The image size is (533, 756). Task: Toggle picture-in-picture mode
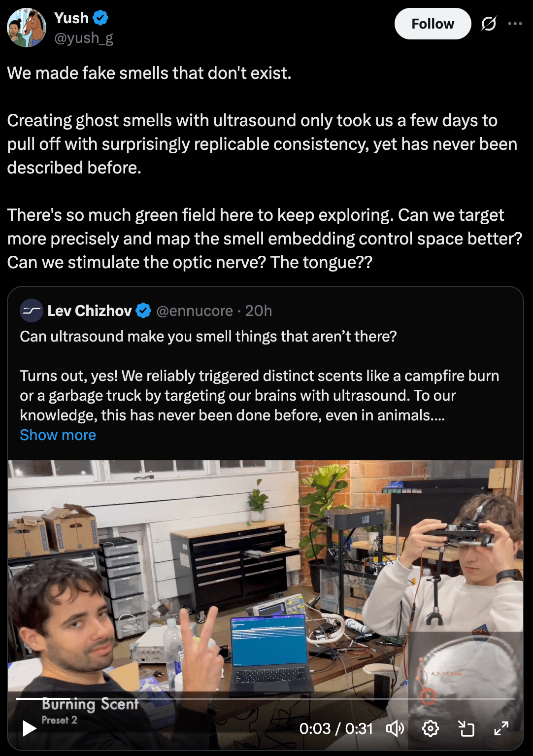click(x=466, y=728)
